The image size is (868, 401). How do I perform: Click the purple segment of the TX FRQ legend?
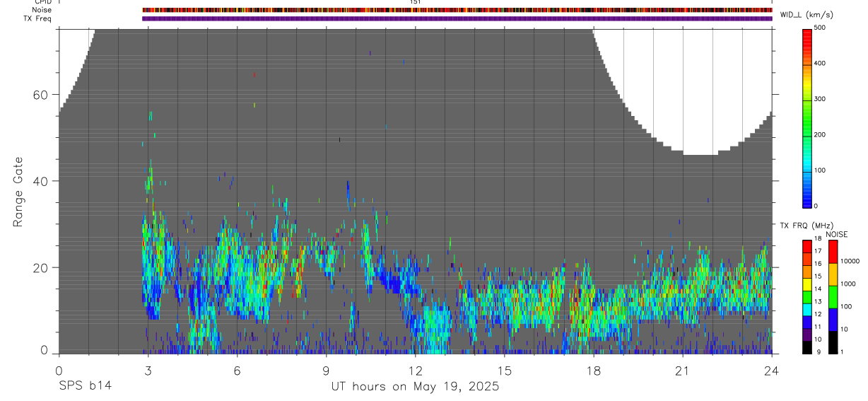click(808, 335)
